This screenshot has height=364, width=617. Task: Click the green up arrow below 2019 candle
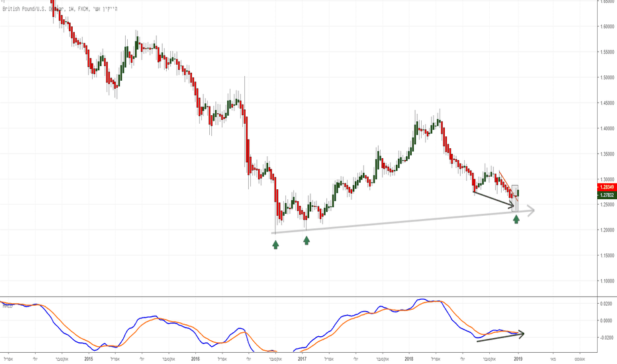[x=516, y=219]
